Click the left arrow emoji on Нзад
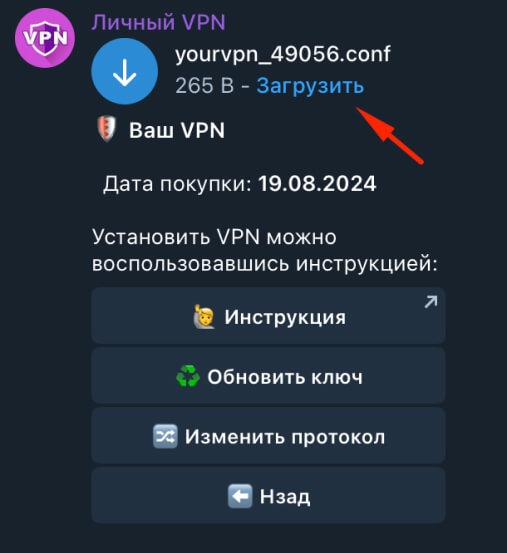 240,496
